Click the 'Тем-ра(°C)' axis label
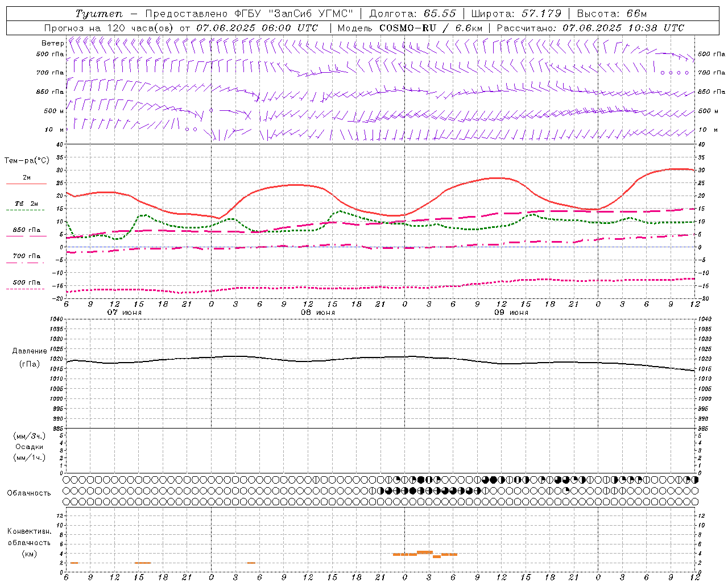Screen dimensions: 728x582 coord(27,161)
